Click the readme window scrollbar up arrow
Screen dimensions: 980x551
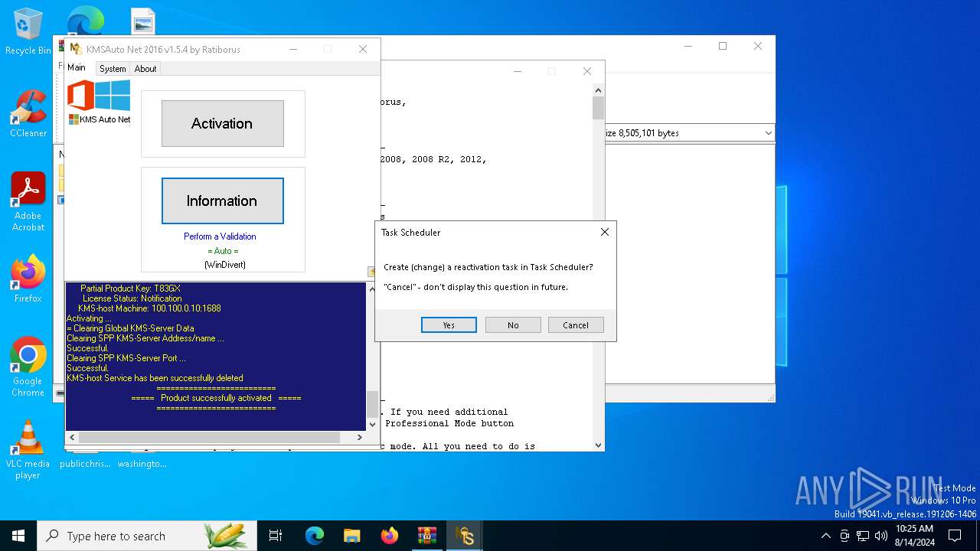pyautogui.click(x=598, y=90)
